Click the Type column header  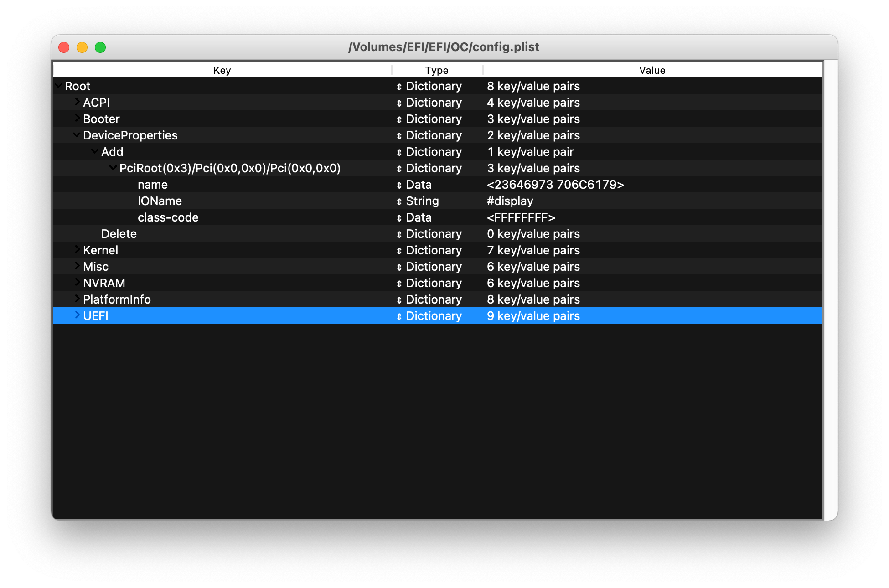[437, 70]
